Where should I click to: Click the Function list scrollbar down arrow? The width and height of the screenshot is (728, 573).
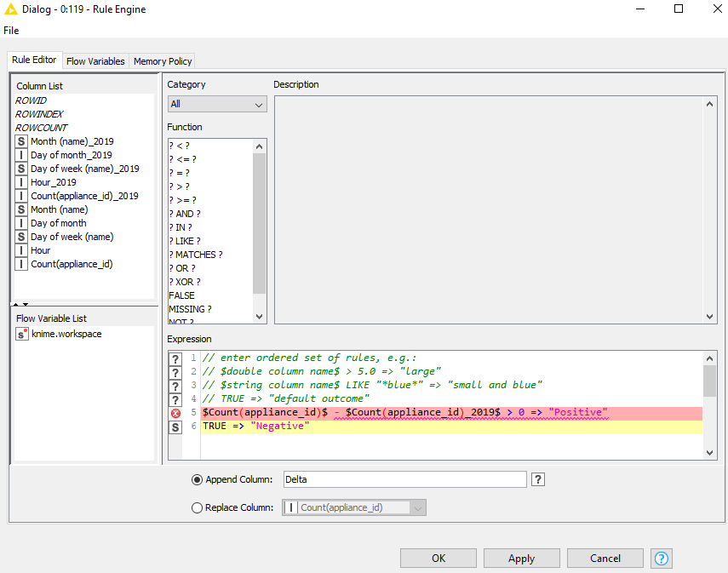[x=260, y=317]
